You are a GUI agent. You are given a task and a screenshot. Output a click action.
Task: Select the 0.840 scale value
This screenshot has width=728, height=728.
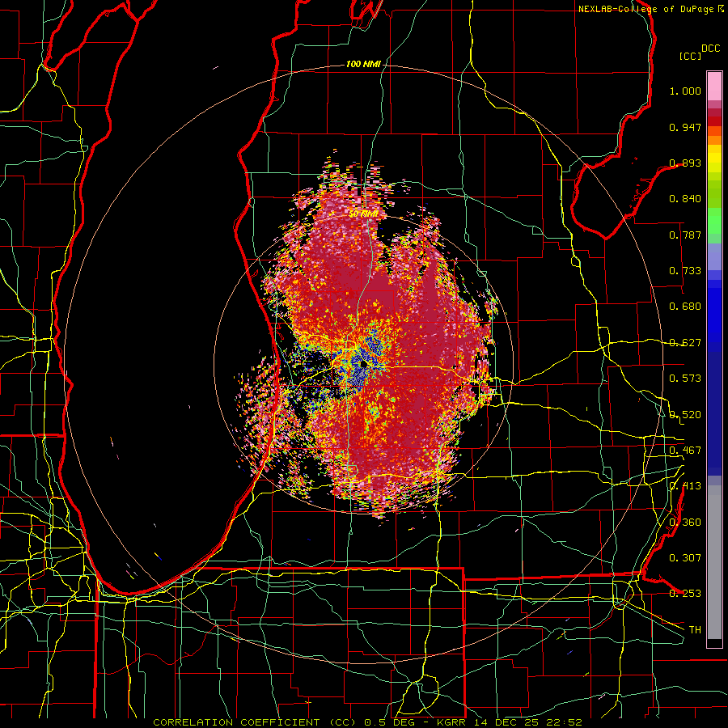[x=685, y=199]
